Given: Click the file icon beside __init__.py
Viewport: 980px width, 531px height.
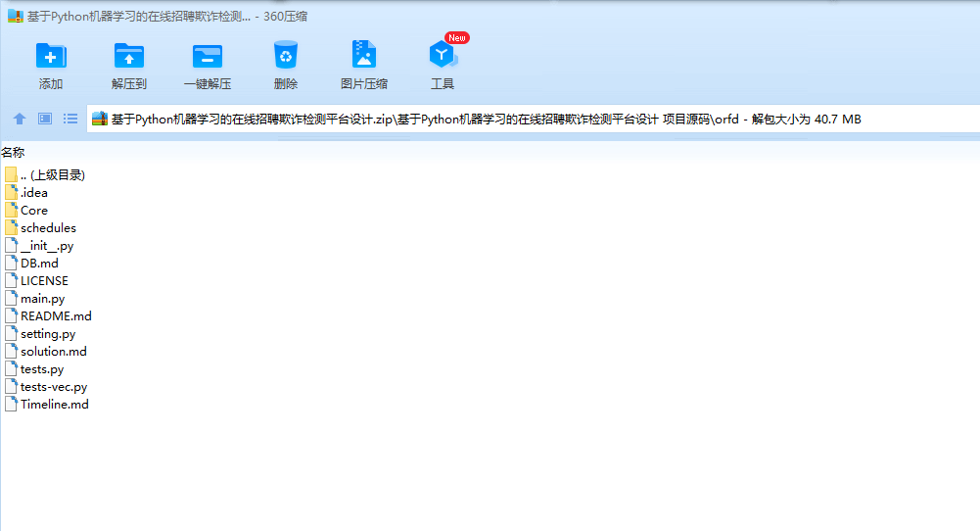Looking at the screenshot, I should point(11,245).
